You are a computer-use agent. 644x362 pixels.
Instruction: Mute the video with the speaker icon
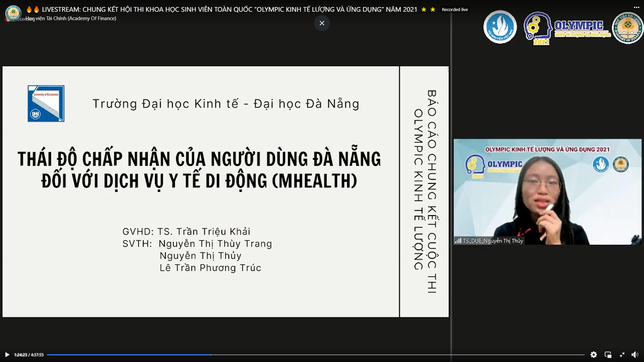[635, 355]
